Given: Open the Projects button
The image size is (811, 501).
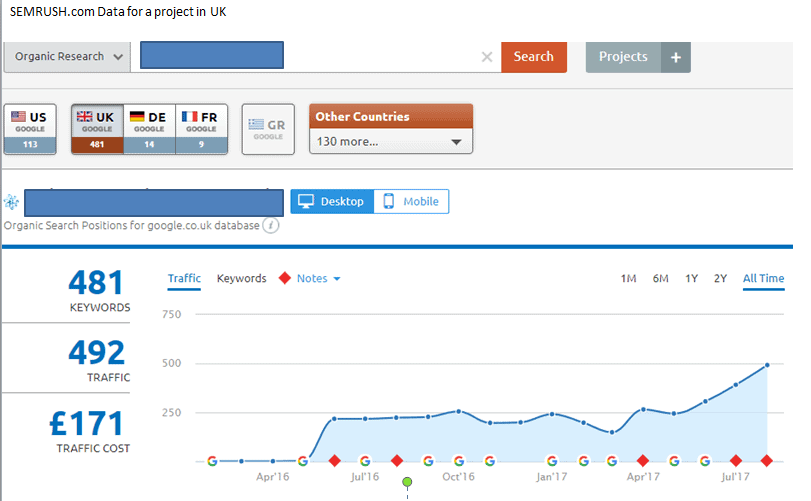Looking at the screenshot, I should [623, 57].
